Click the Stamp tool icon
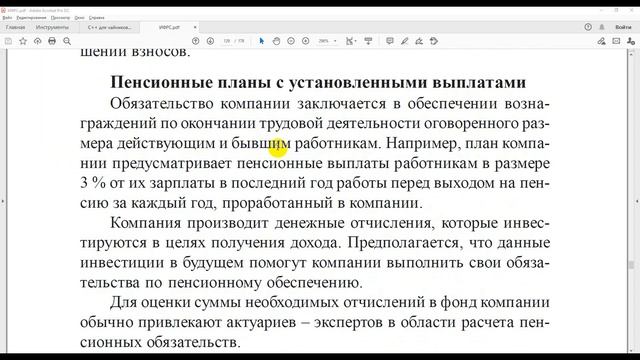 pyautogui.click(x=434, y=41)
